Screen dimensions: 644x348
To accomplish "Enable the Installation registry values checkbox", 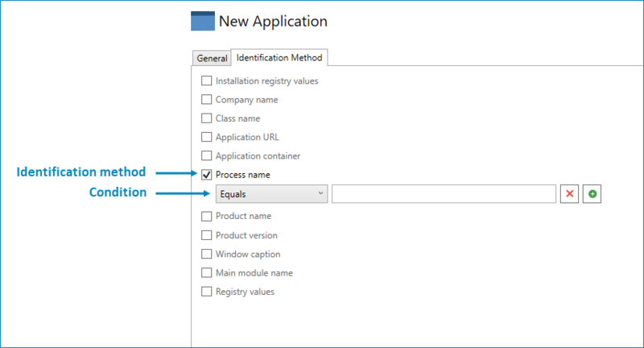I will tap(207, 81).
